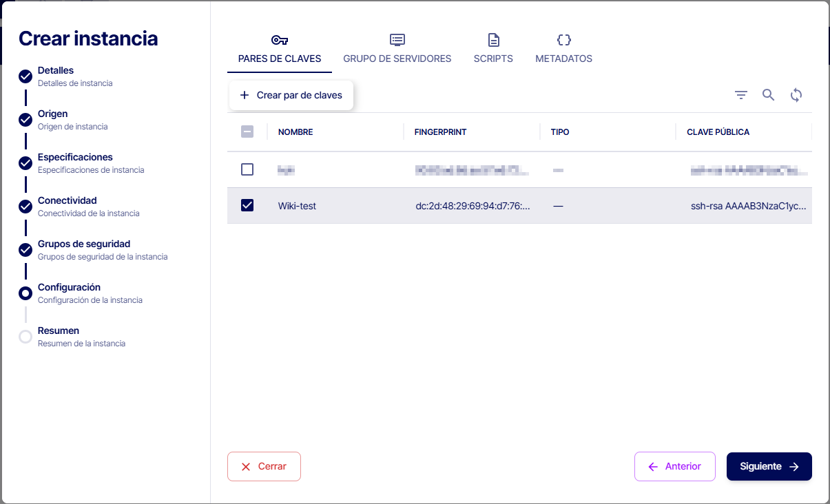Click the filter list icon
The image size is (830, 504).
click(x=741, y=95)
